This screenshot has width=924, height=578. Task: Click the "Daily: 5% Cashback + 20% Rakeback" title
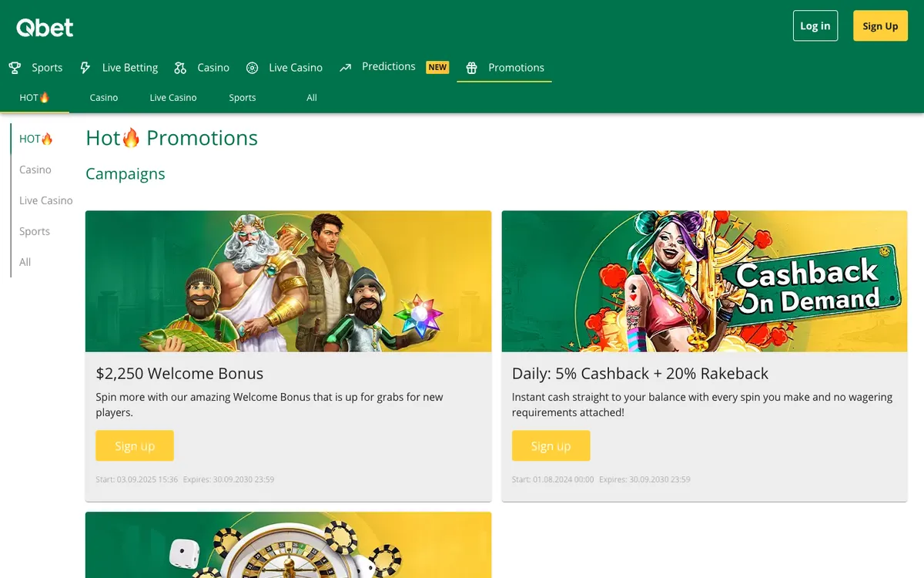(640, 374)
